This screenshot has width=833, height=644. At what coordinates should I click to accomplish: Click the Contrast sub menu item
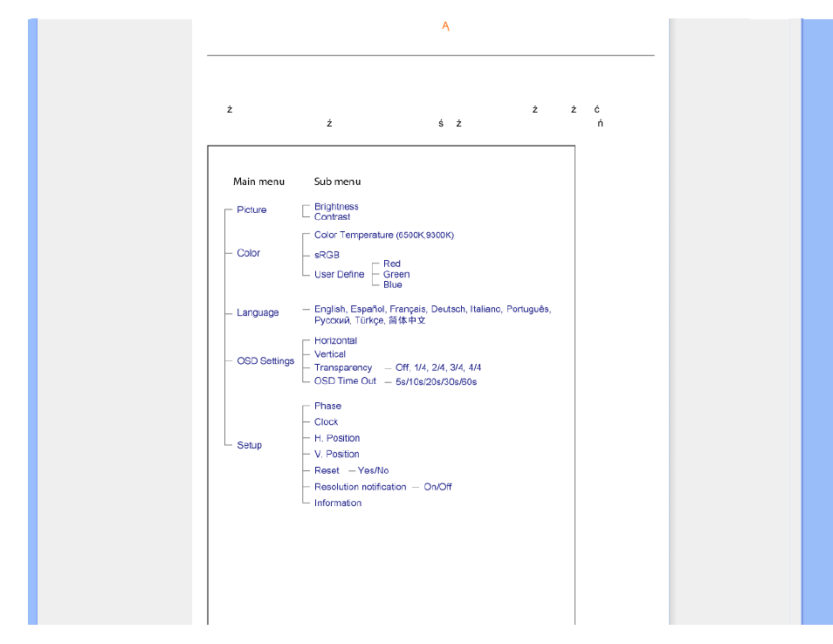[x=332, y=217]
